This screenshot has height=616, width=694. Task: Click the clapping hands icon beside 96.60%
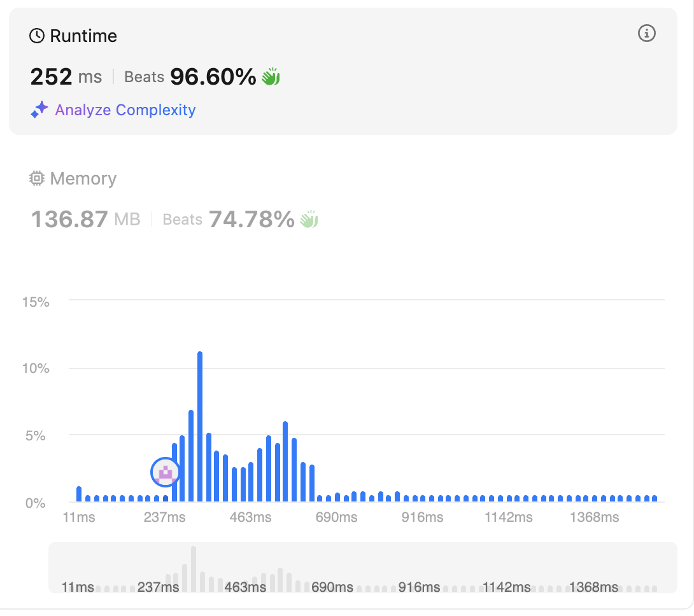coord(271,77)
